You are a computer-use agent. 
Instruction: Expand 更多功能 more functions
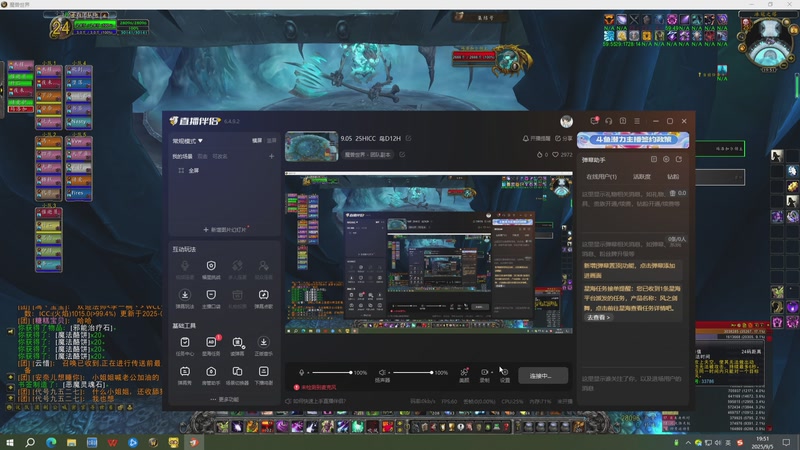pyautogui.click(x=224, y=399)
